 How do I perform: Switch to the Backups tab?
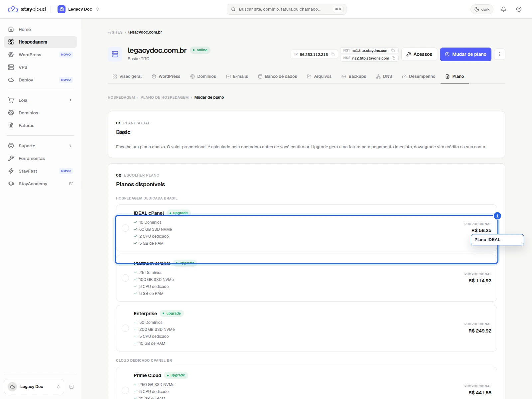[x=354, y=76]
